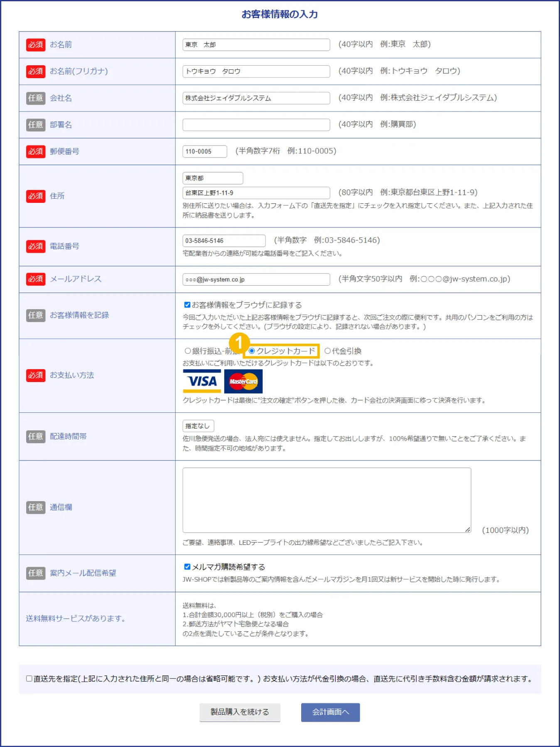
Task: Select the 代金引換 payment radio button
Action: point(327,351)
